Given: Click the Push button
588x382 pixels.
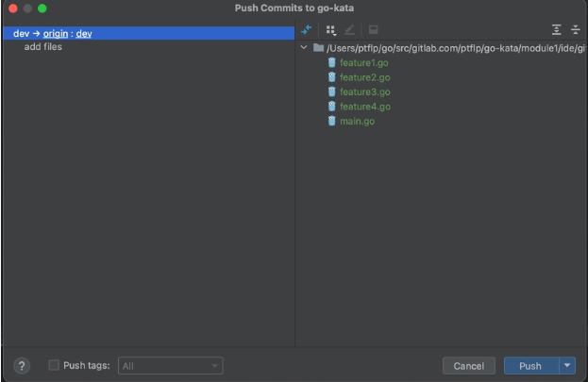Looking at the screenshot, I should (x=529, y=366).
